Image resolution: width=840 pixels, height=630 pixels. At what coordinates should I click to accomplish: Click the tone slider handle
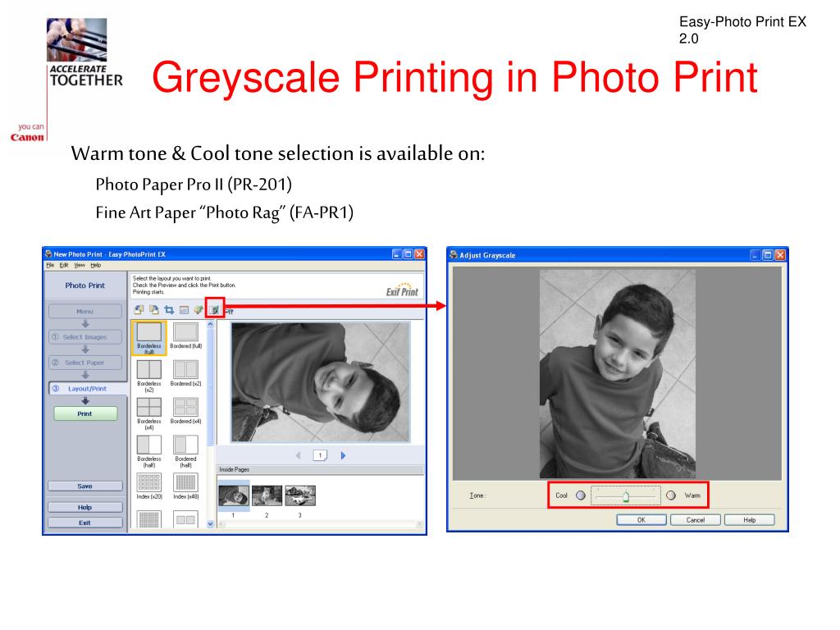tap(626, 496)
